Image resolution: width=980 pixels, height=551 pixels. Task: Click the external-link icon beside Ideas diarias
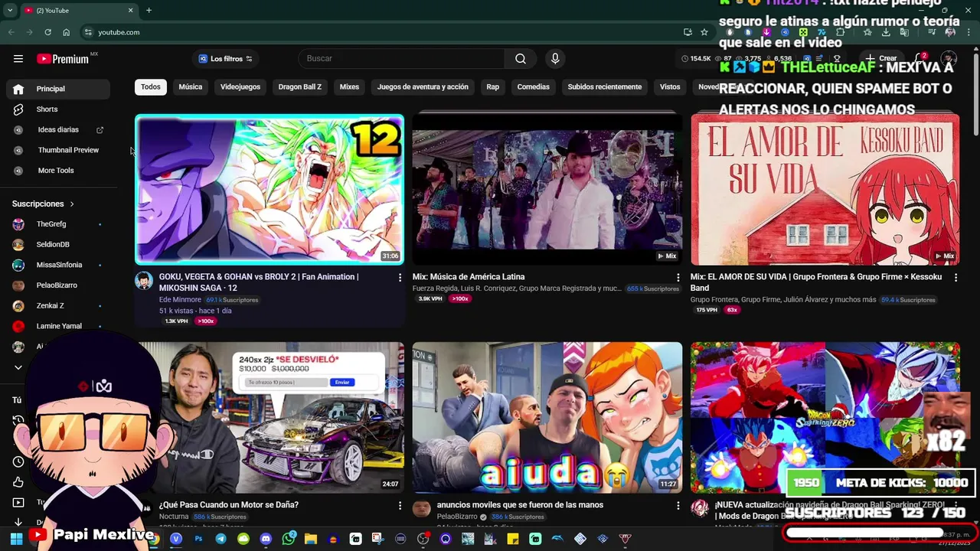click(x=100, y=130)
